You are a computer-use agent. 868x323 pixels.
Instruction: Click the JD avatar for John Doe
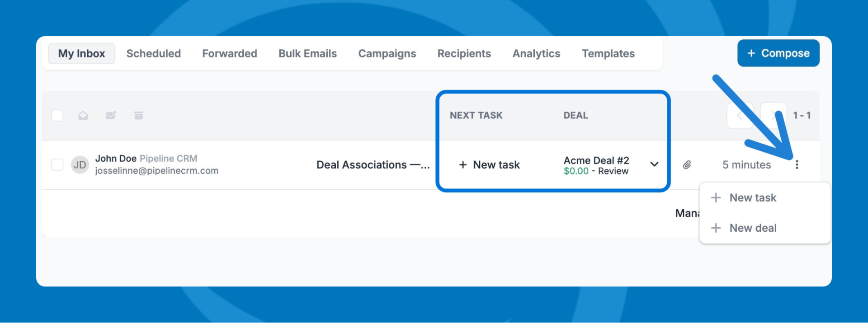pos(80,165)
